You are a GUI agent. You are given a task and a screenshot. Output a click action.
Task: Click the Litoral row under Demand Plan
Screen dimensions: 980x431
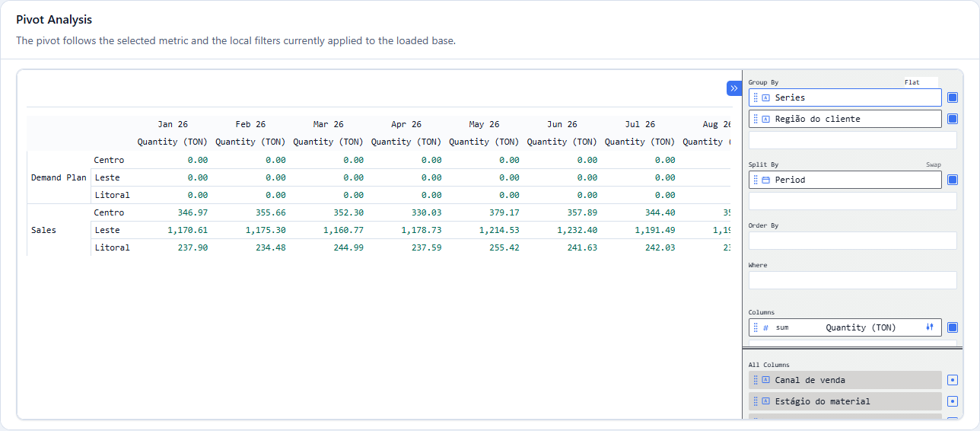click(112, 195)
